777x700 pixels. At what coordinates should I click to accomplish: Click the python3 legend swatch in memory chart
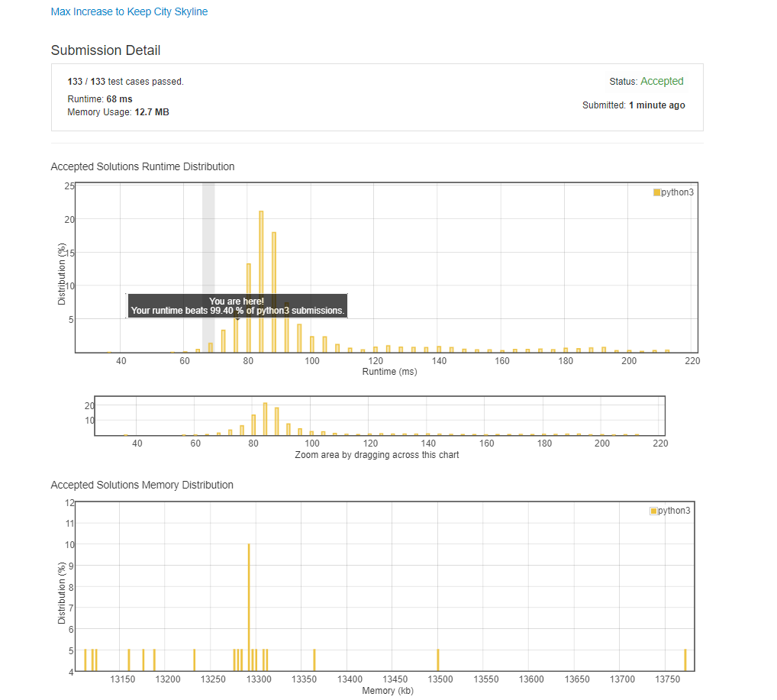click(x=653, y=511)
